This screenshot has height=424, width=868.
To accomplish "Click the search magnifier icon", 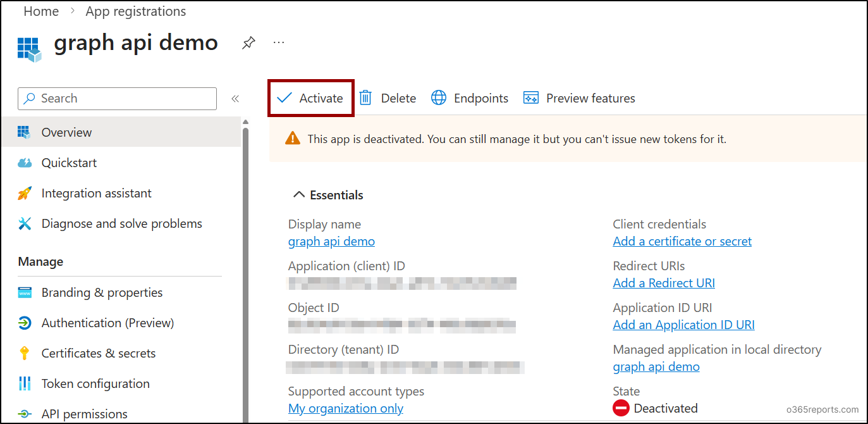I will 30,99.
